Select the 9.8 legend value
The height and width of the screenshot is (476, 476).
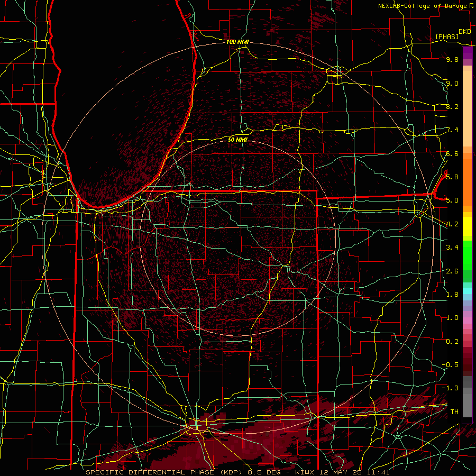(452, 59)
